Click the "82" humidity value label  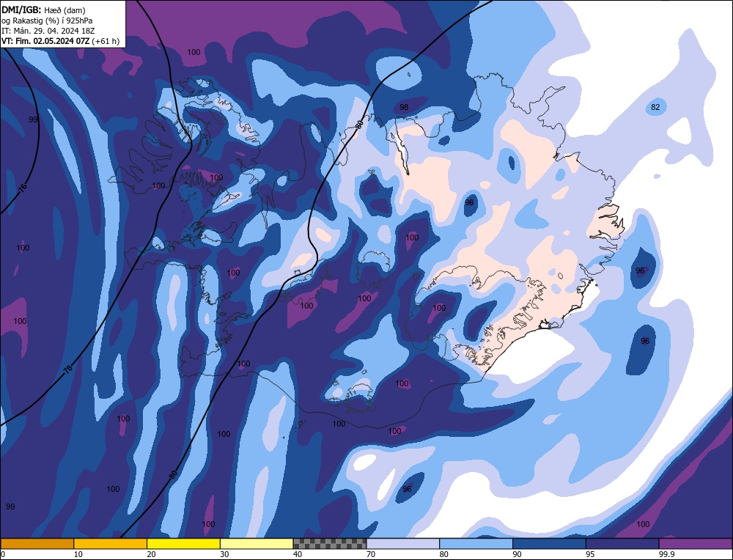point(655,107)
